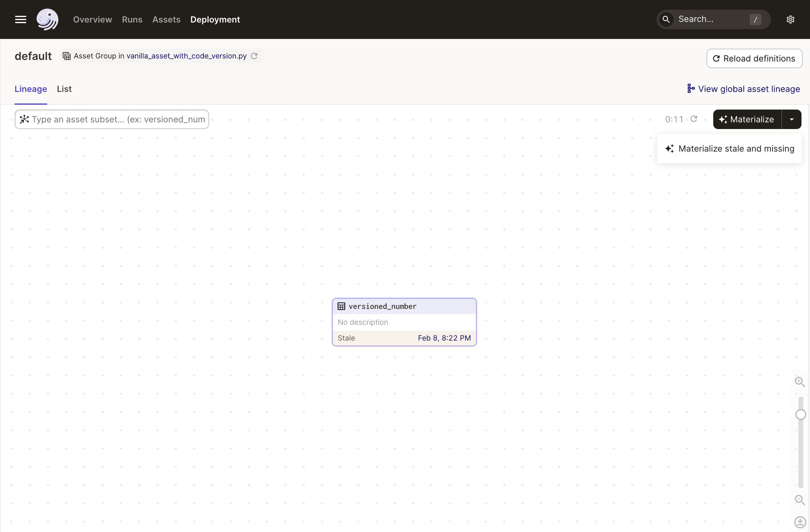Select Materialize stale and missing option
This screenshot has height=532, width=810.
(x=736, y=148)
